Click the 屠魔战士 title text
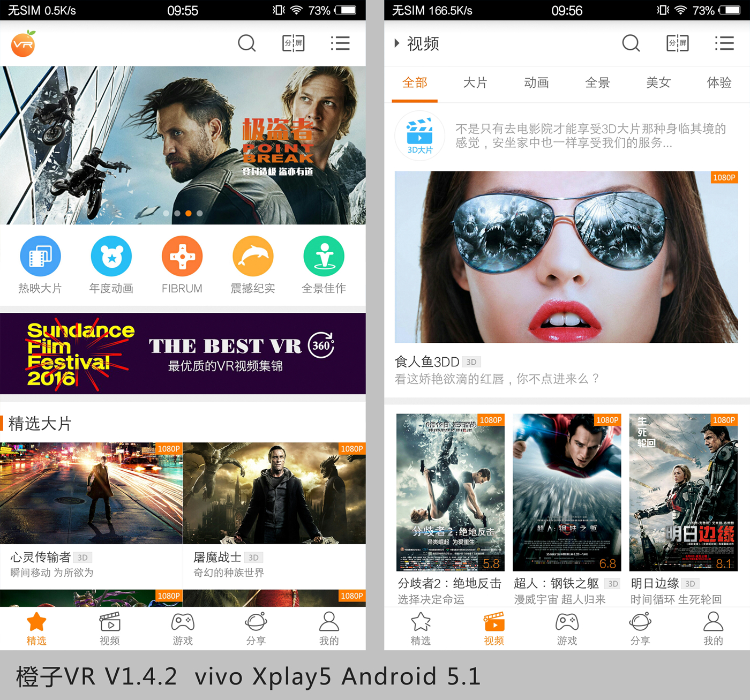The width and height of the screenshot is (750, 700). click(217, 558)
